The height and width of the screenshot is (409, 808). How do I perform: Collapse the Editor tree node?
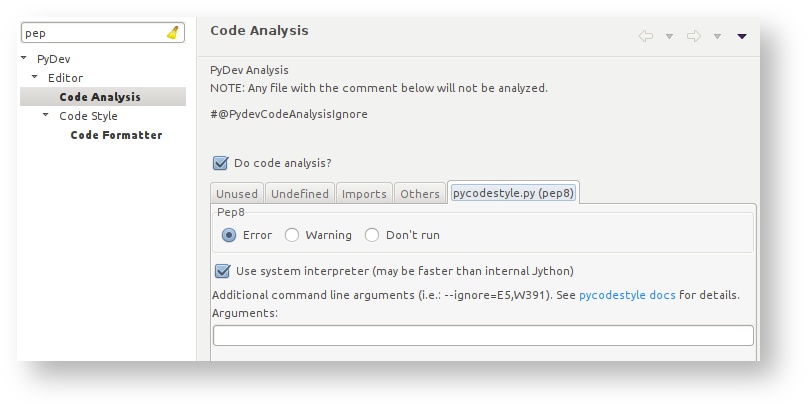coord(35,78)
